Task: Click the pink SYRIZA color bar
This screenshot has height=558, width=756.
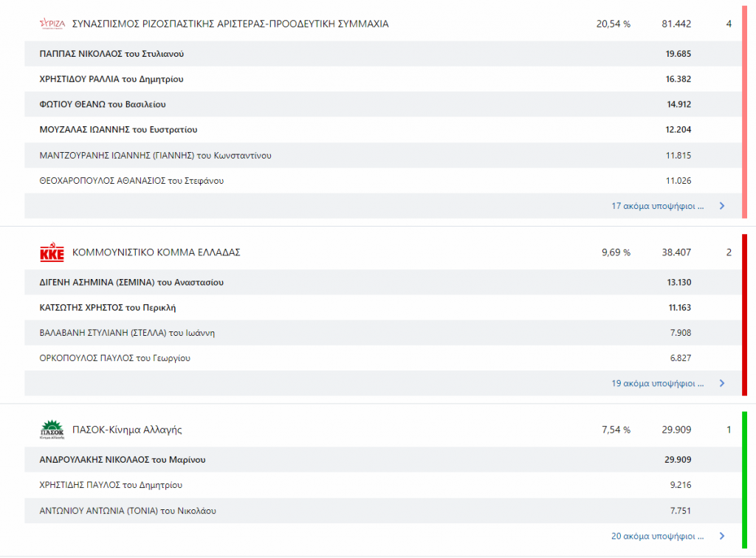Action: click(744, 111)
